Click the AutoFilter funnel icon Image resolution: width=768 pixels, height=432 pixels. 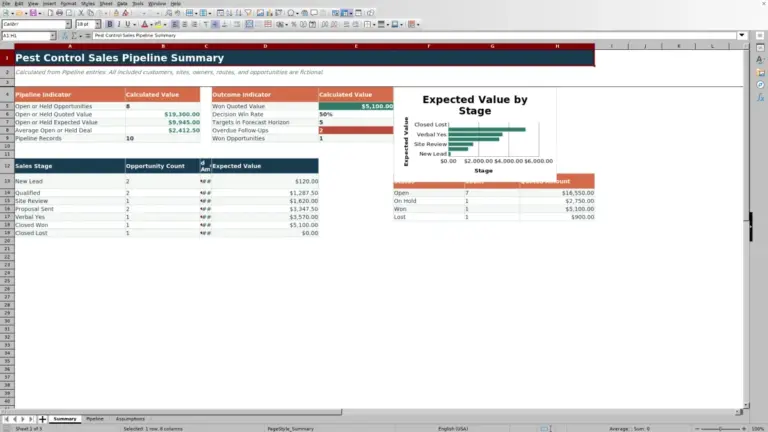pyautogui.click(x=248, y=13)
